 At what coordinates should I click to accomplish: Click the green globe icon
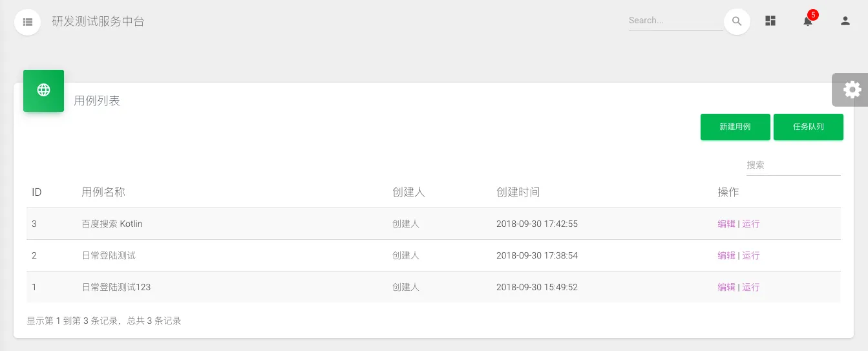point(43,90)
